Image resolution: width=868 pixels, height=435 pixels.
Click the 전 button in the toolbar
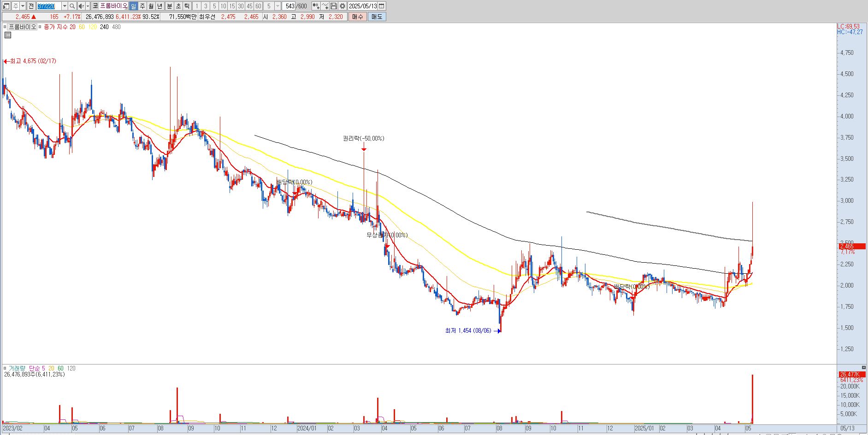pyautogui.click(x=31, y=6)
